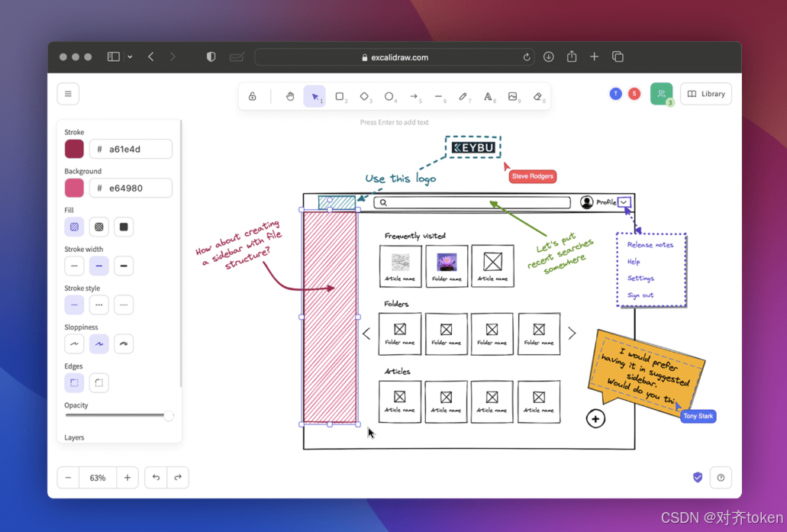Select the Rectangle tool
Screen dimensions: 787x532
(x=340, y=96)
